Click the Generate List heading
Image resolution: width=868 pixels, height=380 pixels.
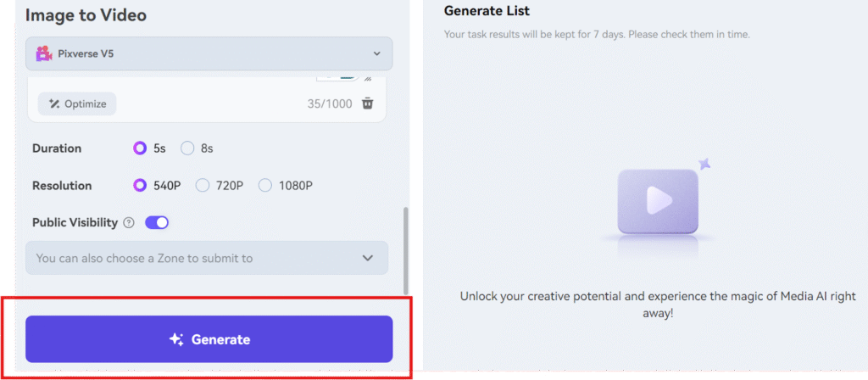coord(487,11)
